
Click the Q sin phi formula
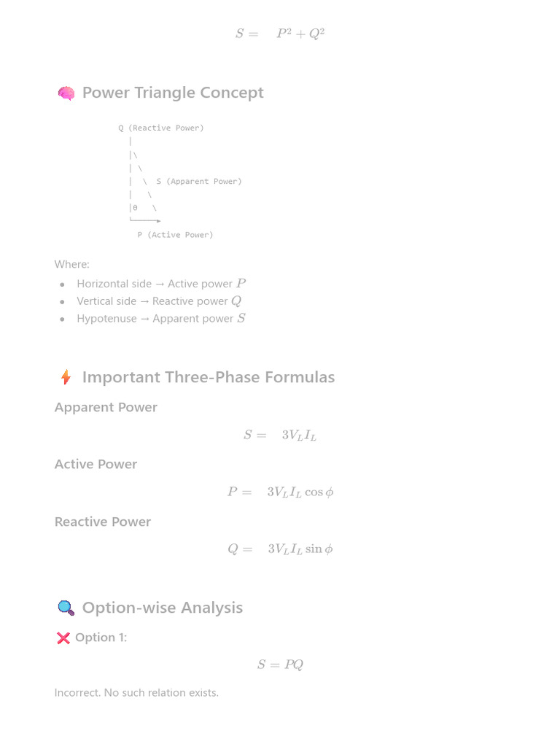pos(280,549)
